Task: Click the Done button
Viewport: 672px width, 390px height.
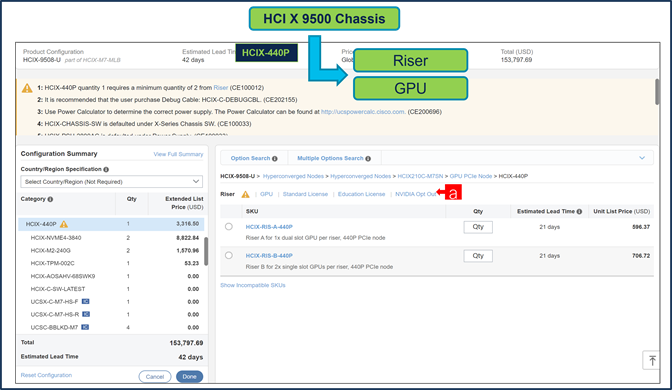Action: point(189,377)
